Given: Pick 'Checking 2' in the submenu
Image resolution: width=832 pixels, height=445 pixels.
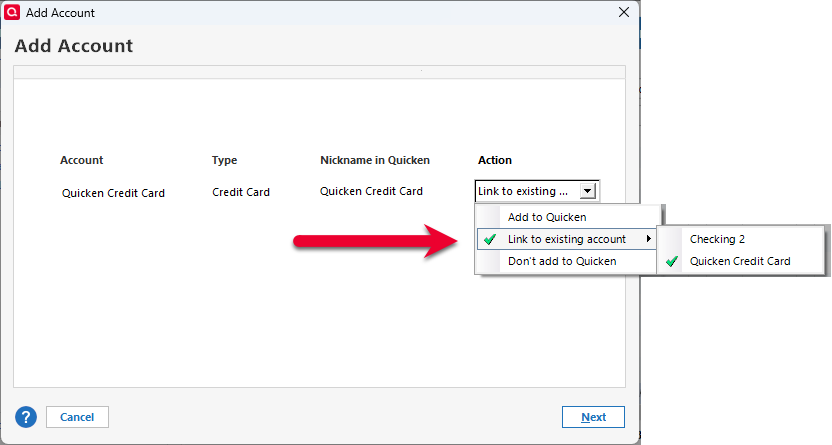Looking at the screenshot, I should pyautogui.click(x=741, y=239).
